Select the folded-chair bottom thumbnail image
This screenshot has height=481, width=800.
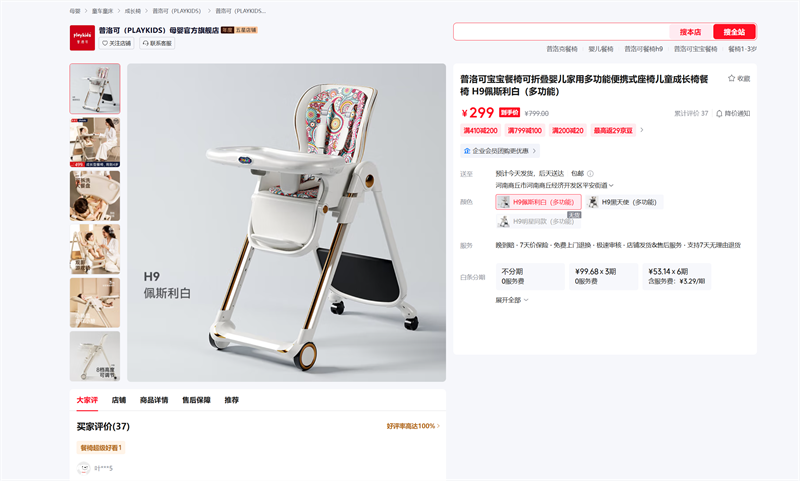tap(95, 356)
